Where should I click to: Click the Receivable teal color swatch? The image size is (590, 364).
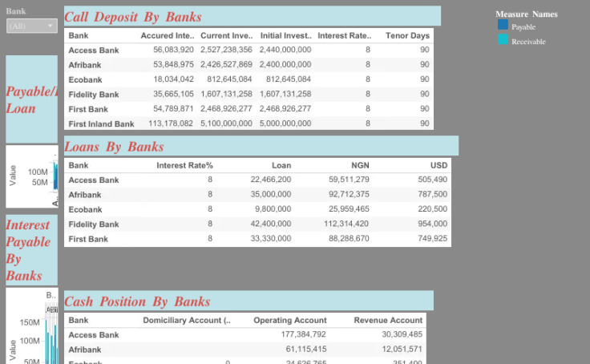click(x=503, y=39)
